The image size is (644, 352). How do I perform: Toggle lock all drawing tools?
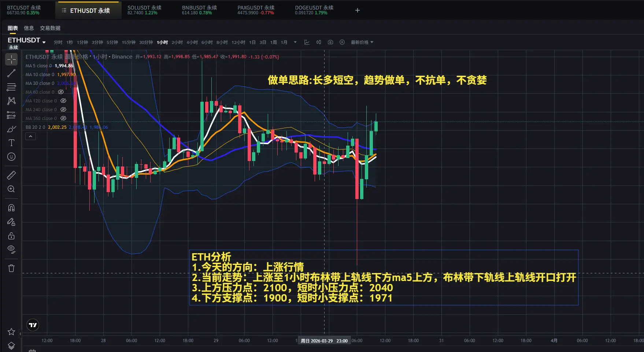tap(11, 236)
